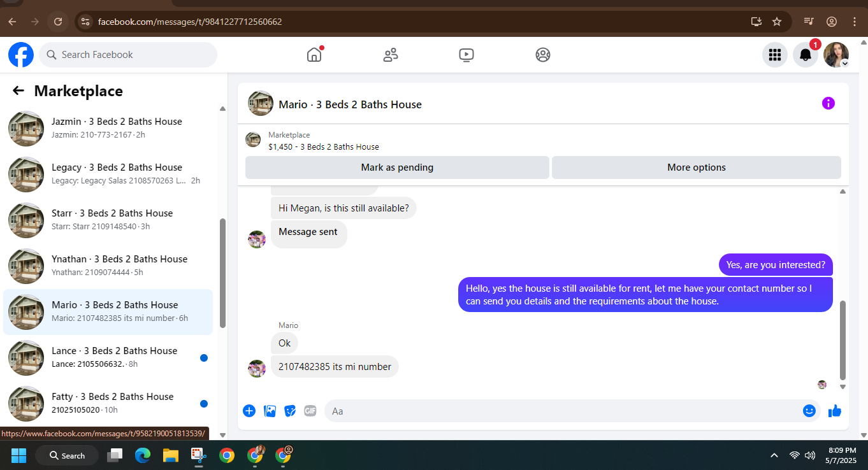The height and width of the screenshot is (470, 868).
Task: Open the Home feed icon
Action: pyautogui.click(x=314, y=55)
